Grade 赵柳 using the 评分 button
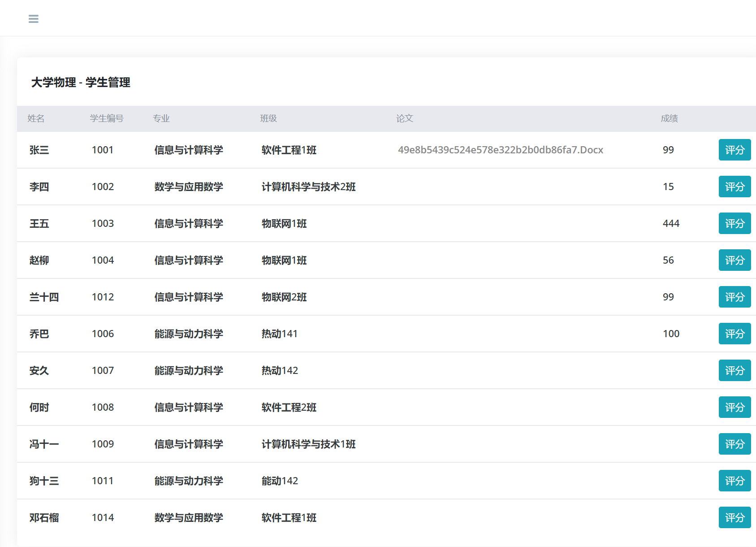Image resolution: width=756 pixels, height=547 pixels. pyautogui.click(x=734, y=260)
